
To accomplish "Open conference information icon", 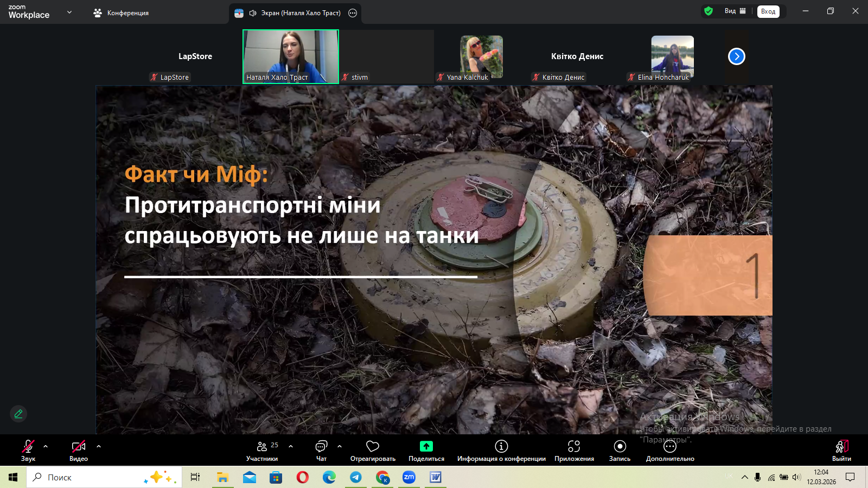I will click(x=501, y=446).
